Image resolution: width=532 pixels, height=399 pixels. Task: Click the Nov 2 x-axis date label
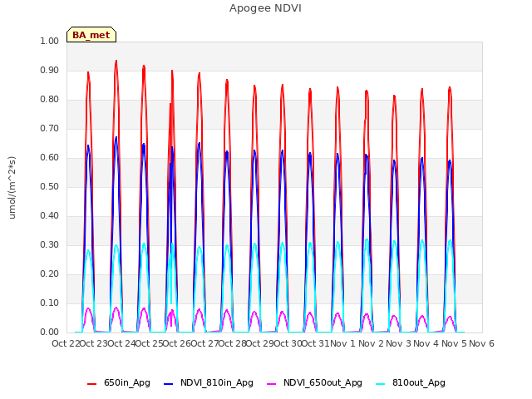click(x=371, y=343)
